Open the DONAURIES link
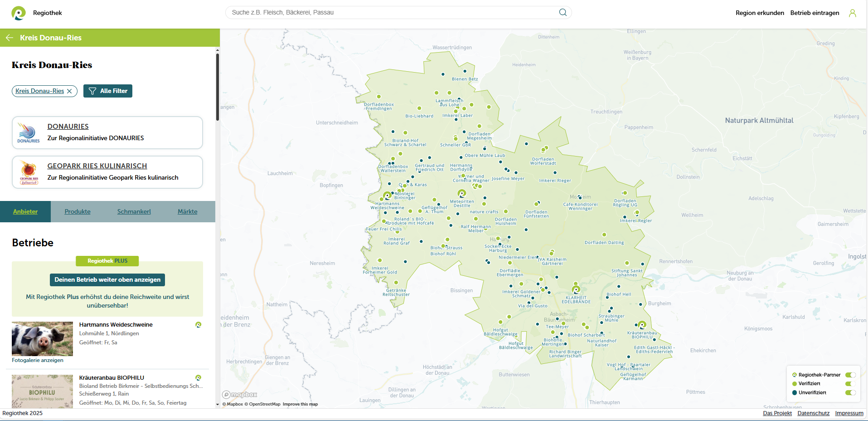The height and width of the screenshot is (421, 868). [x=68, y=127]
